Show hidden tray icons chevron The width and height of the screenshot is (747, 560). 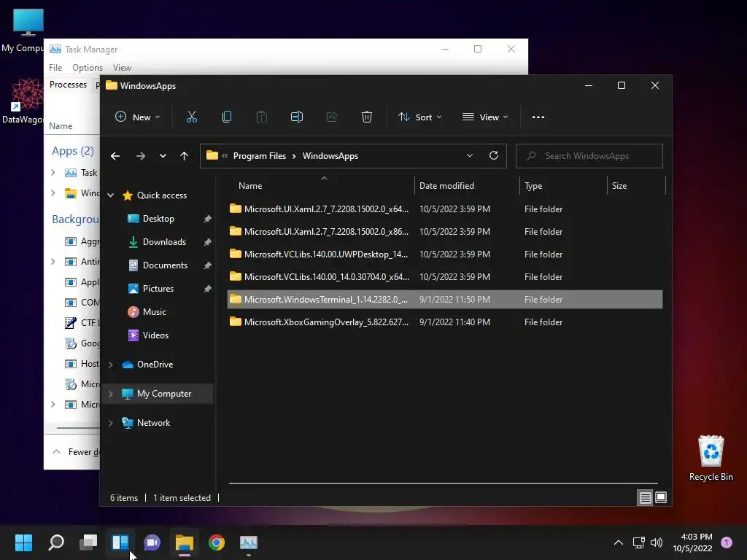tap(619, 542)
